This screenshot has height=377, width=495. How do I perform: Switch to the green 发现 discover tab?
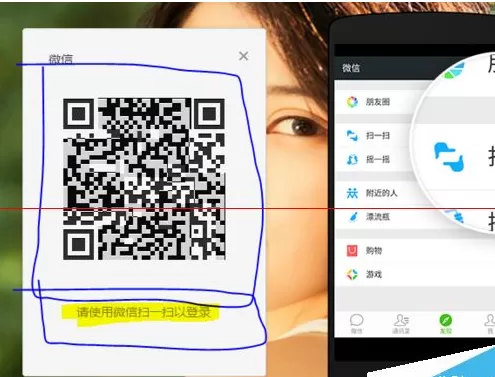tap(446, 324)
